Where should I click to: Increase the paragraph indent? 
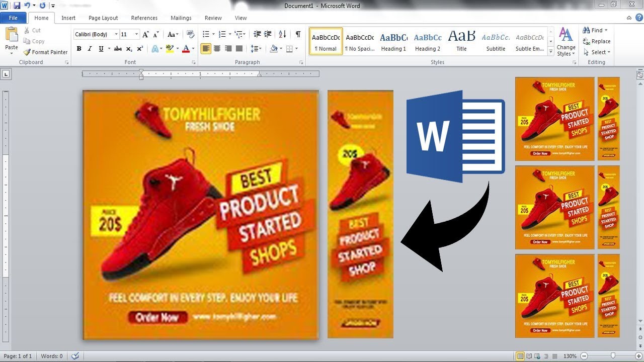tap(268, 34)
